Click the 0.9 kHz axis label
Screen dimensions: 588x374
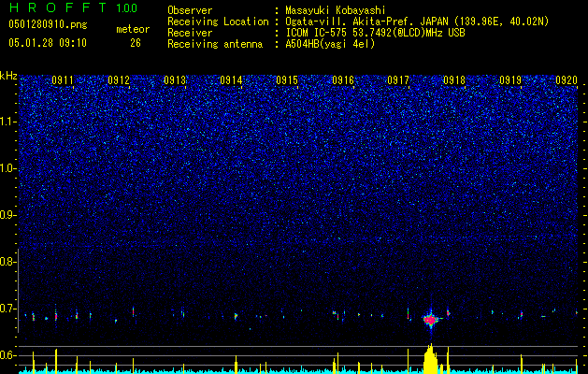tap(8, 215)
